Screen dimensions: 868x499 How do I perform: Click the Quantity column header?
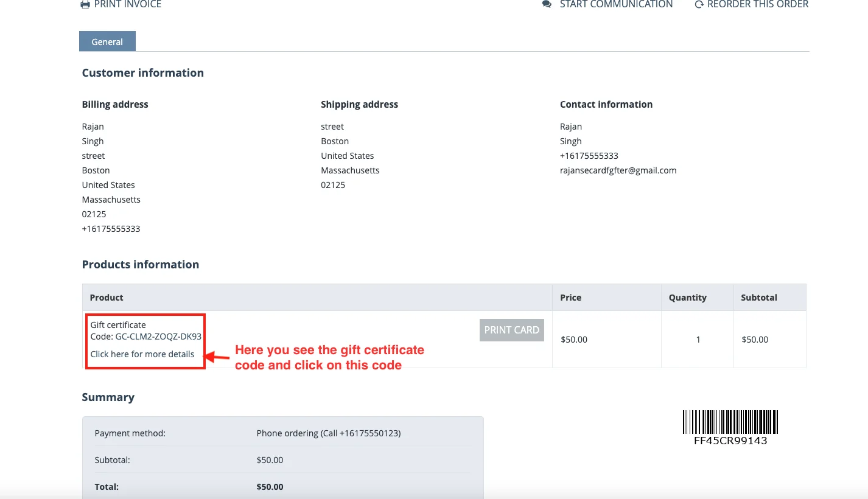(x=687, y=298)
